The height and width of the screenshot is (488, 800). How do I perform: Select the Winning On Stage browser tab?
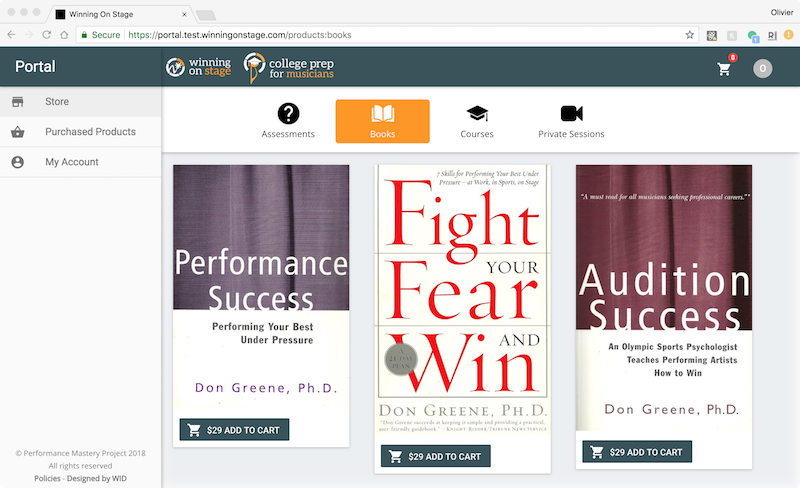(x=119, y=14)
